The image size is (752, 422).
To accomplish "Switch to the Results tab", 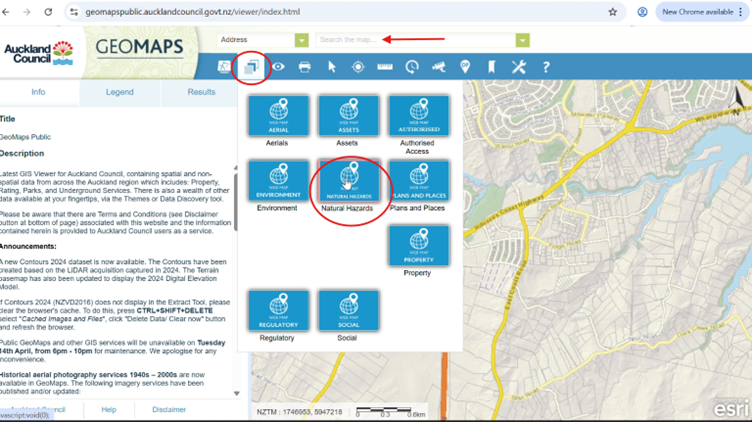I will point(201,92).
